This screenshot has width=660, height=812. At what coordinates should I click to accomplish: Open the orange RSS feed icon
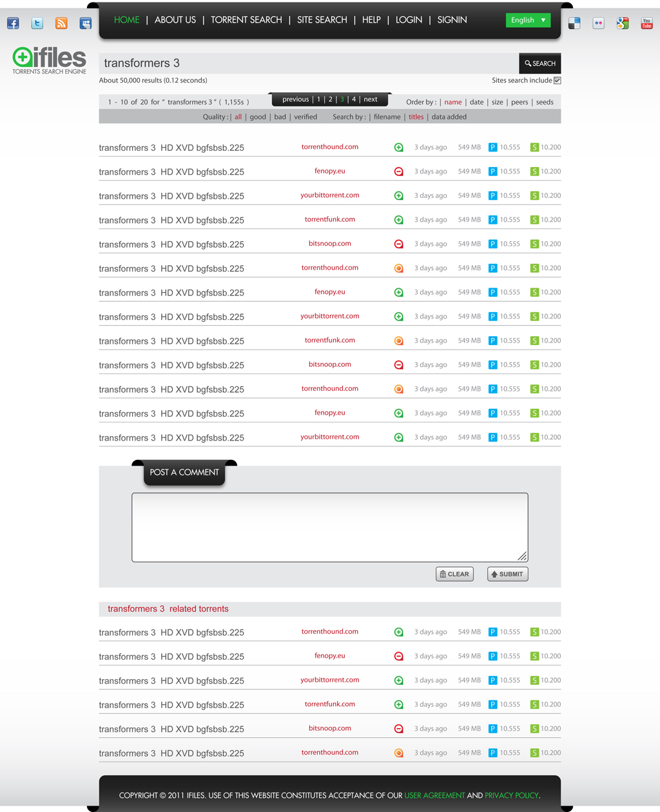[x=61, y=24]
